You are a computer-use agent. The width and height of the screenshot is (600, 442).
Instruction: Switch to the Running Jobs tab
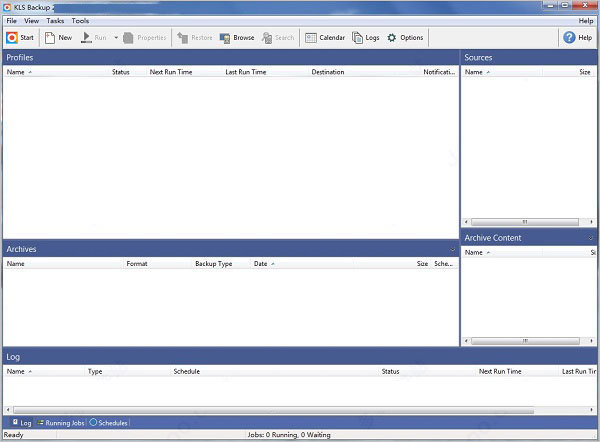point(60,423)
